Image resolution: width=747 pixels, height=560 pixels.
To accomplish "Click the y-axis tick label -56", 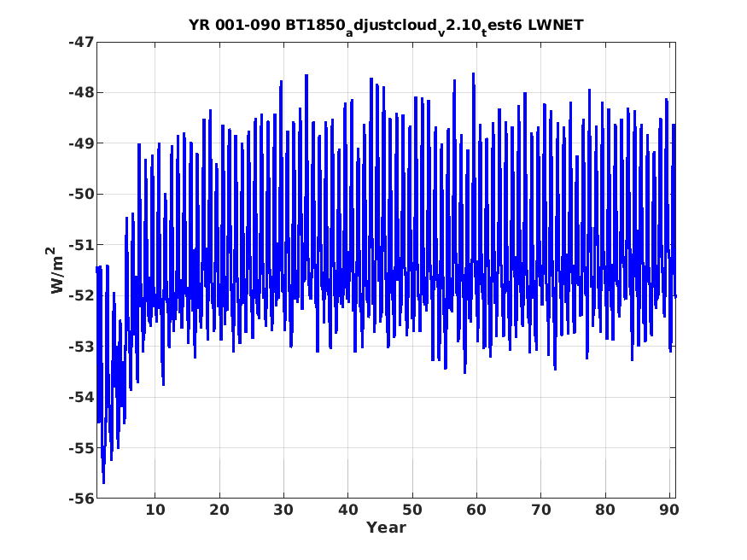I will pos(81,499).
